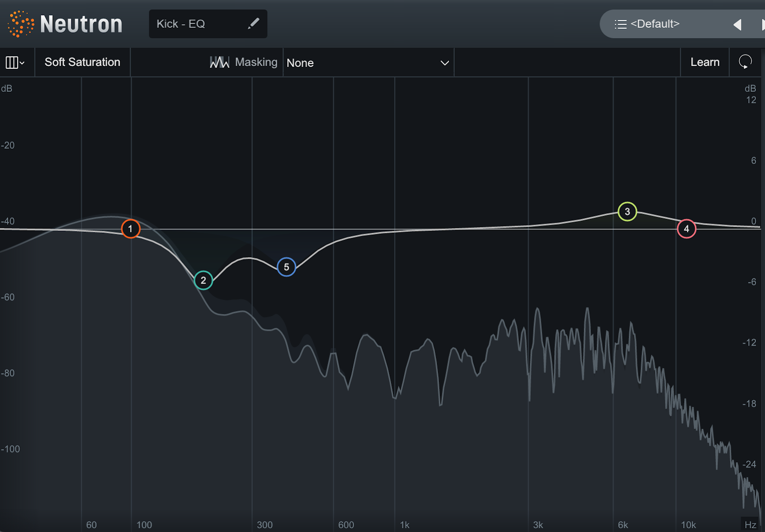The height and width of the screenshot is (532, 765).
Task: Click the reset loop icon beside Learn
Action: point(745,62)
